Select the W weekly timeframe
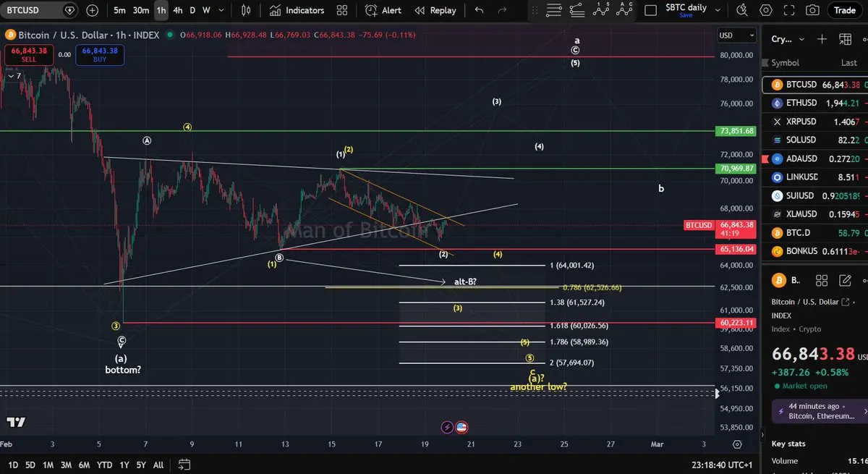Image resolution: width=868 pixels, height=474 pixels. coord(206,10)
